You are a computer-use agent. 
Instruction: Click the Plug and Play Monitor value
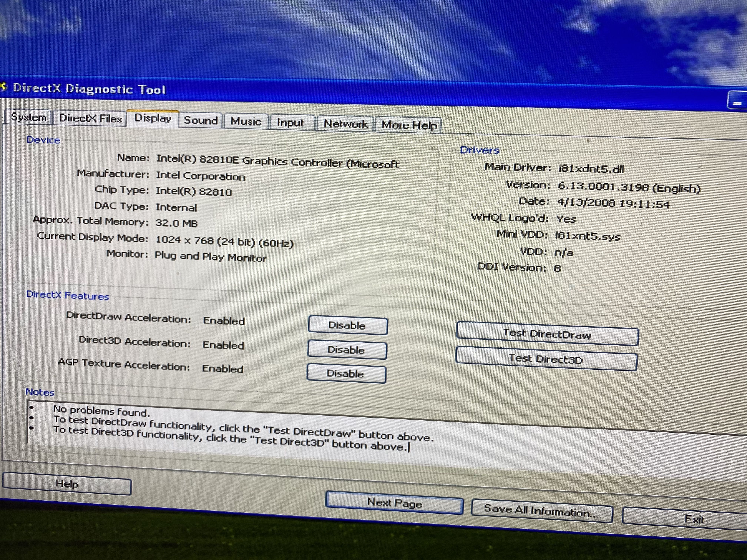[210, 257]
